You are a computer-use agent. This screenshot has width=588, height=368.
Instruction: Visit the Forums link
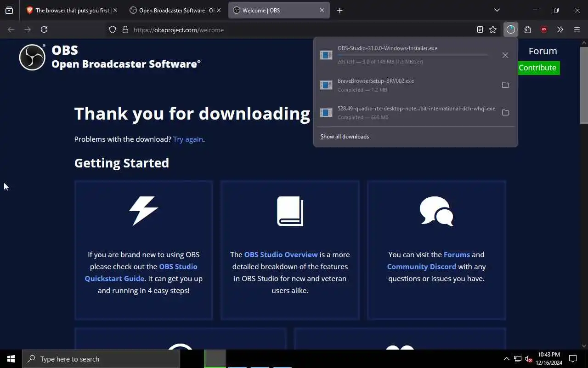click(x=457, y=254)
